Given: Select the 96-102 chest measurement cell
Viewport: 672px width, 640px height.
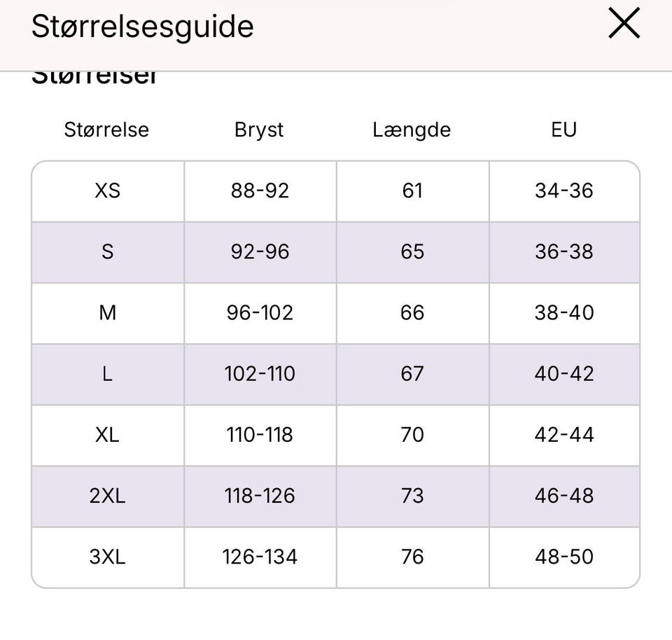Looking at the screenshot, I should click(260, 312).
